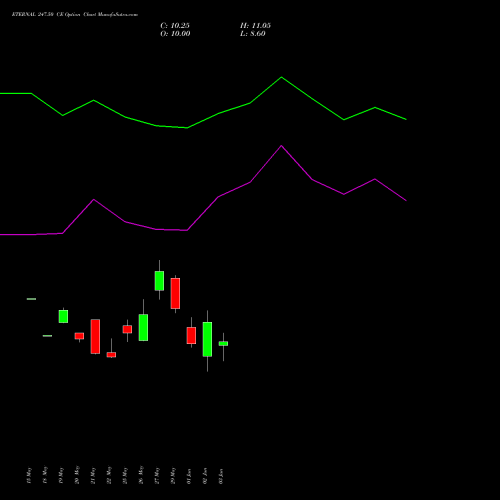
Task: Select the 19 May date label
Action: click(61, 475)
